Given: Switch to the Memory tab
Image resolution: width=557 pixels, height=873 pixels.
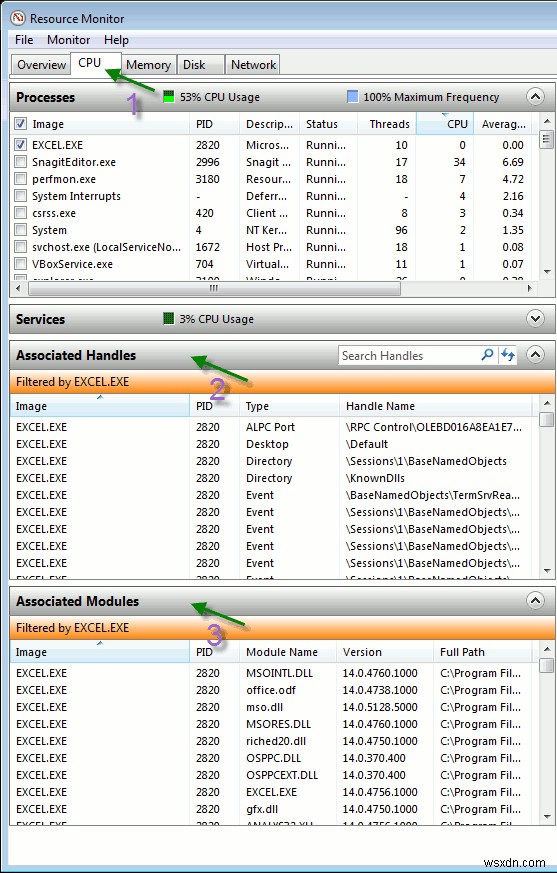Looking at the screenshot, I should click(148, 65).
